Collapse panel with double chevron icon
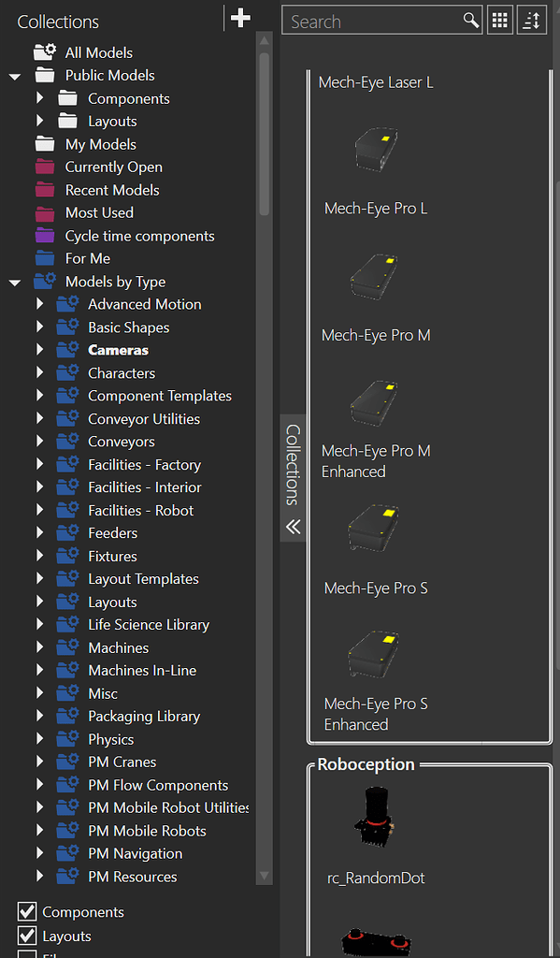This screenshot has width=560, height=958. click(x=294, y=527)
